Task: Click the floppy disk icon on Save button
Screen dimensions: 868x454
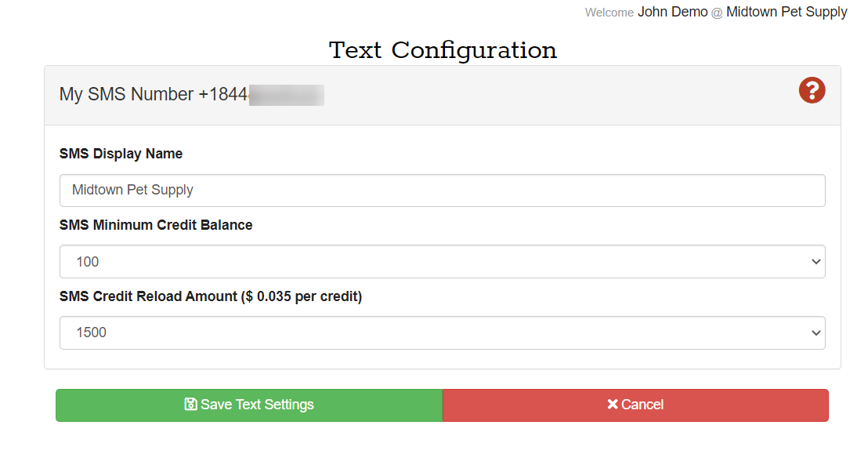Action: pos(190,405)
